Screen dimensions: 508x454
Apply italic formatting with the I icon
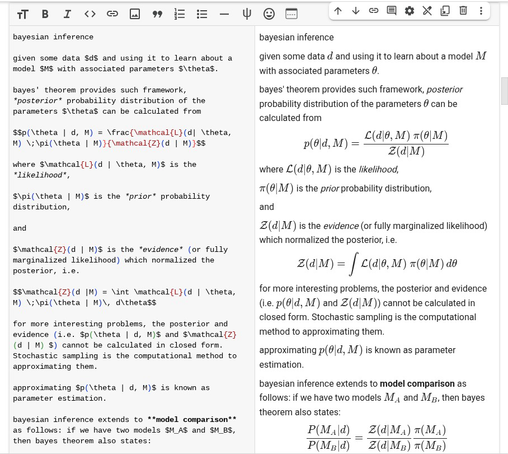(67, 14)
